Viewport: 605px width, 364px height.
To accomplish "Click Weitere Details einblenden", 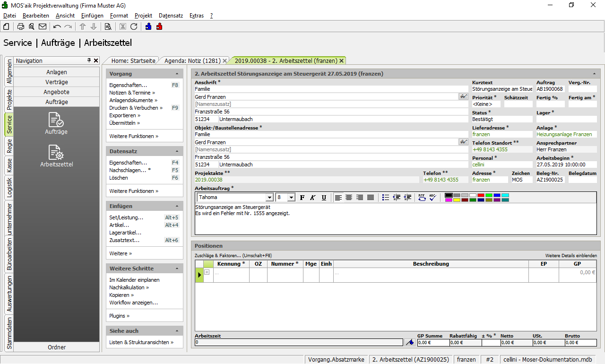I will coord(570,255).
